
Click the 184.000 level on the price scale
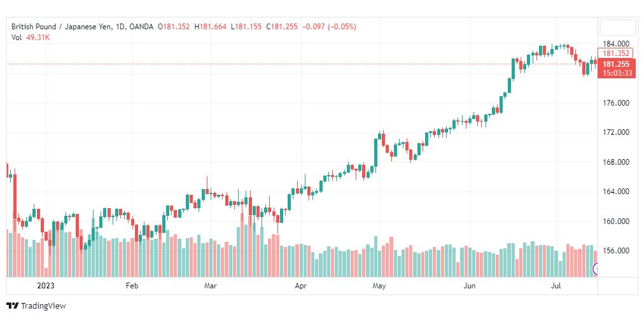coord(615,43)
